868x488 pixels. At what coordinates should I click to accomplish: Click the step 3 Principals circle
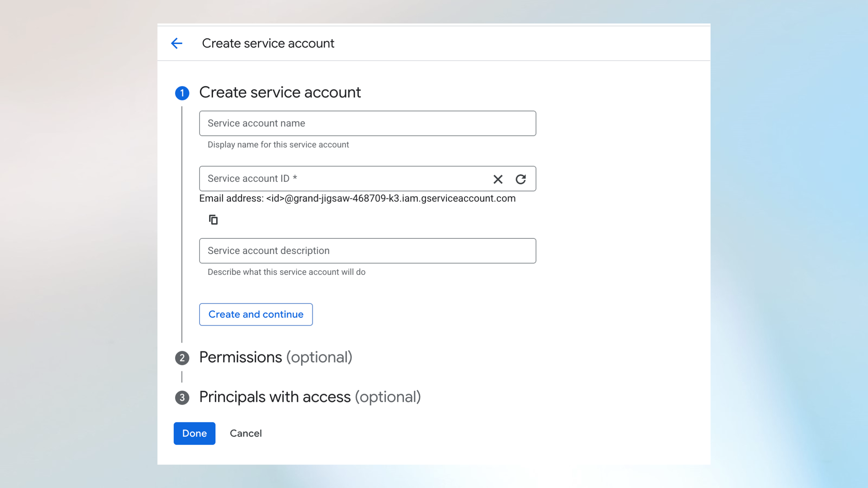182,397
